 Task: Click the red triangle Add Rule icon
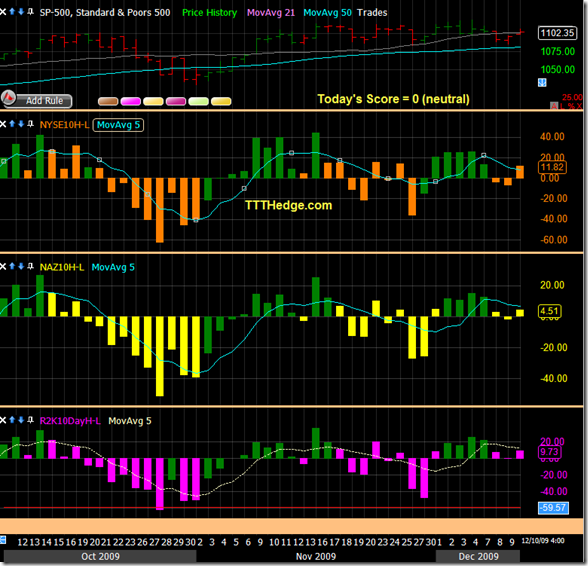tap(8, 98)
